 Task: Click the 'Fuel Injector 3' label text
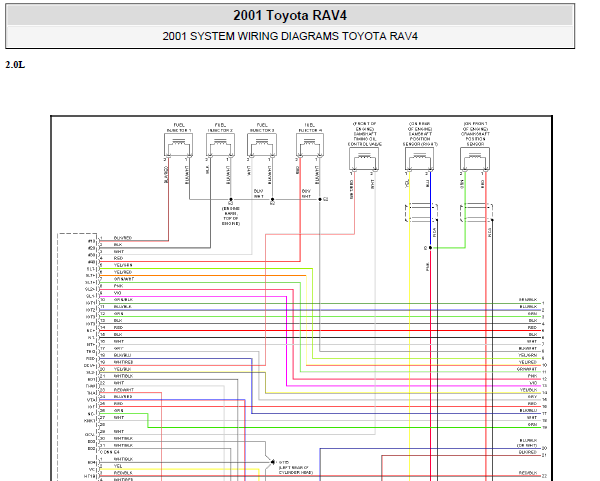pos(262,128)
